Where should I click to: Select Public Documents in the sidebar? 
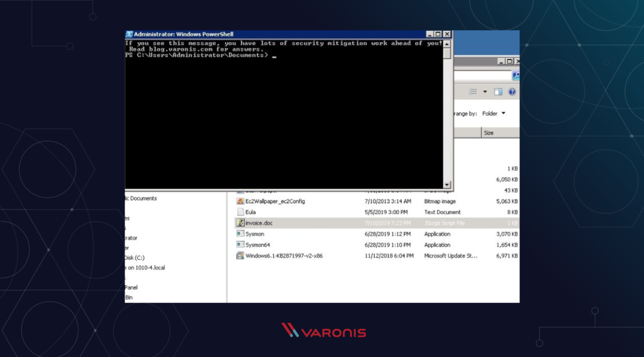pos(141,198)
